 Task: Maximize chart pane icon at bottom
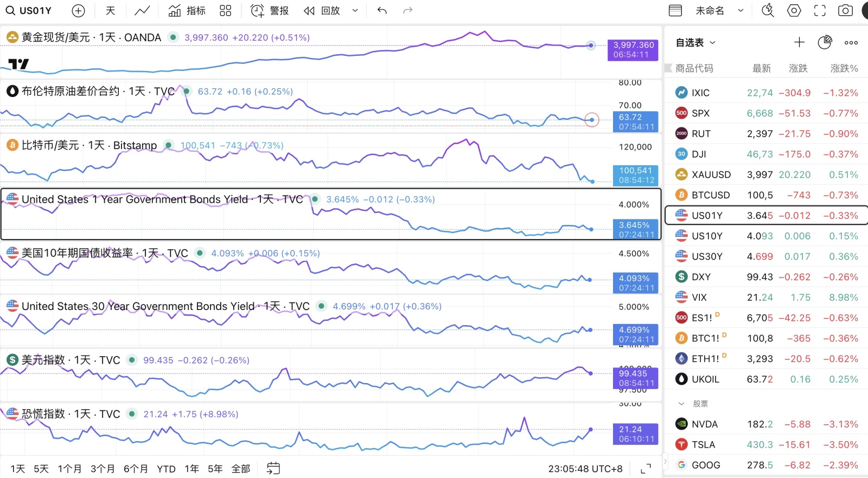(646, 469)
